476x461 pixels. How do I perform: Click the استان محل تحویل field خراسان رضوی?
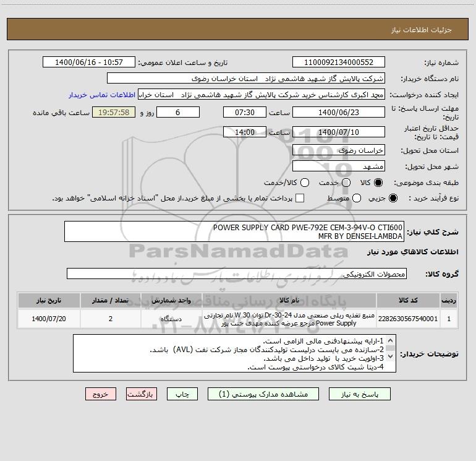[x=339, y=150]
